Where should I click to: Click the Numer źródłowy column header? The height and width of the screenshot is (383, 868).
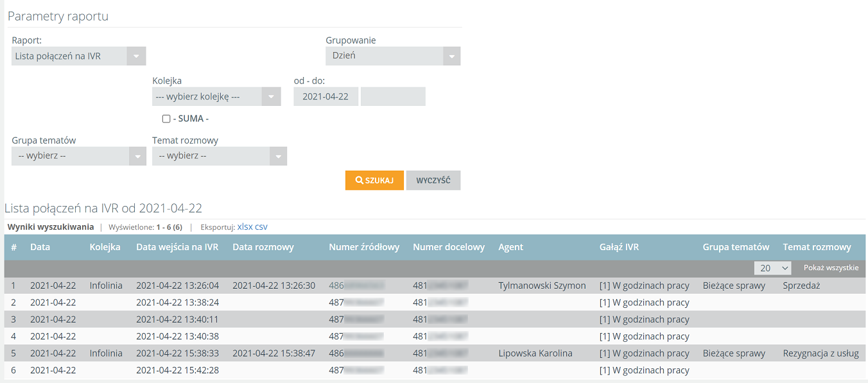(364, 247)
